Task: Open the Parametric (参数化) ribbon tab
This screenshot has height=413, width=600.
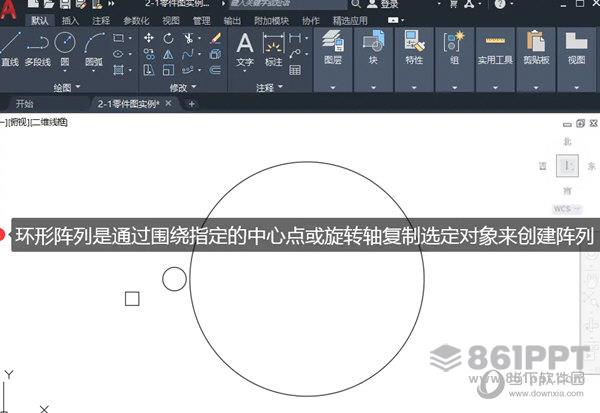Action: 136,20
